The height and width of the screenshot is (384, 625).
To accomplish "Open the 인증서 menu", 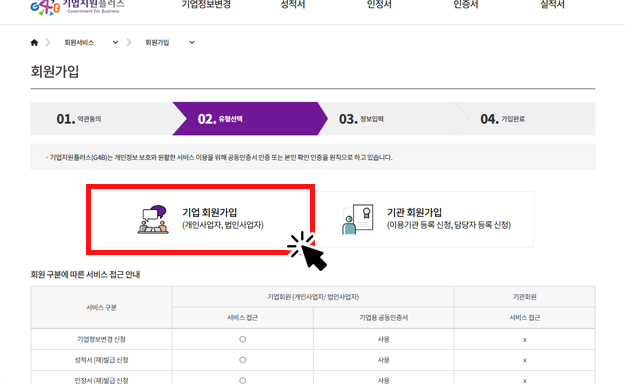I will pos(466,5).
